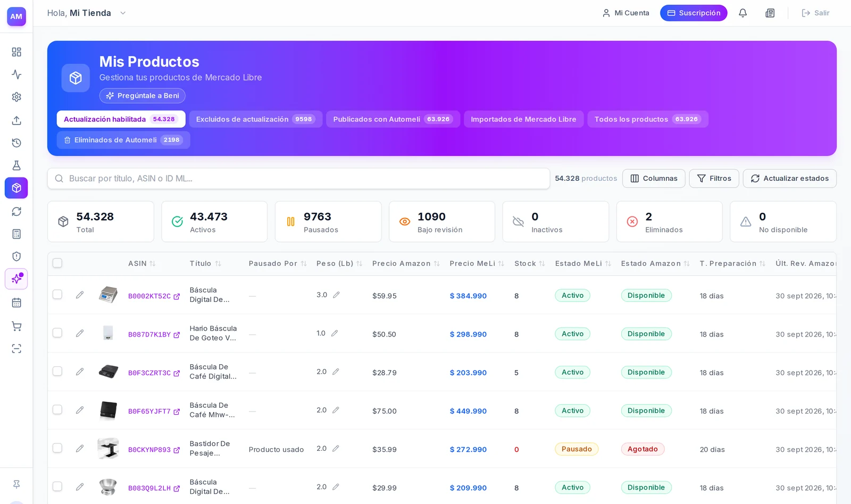Image resolution: width=851 pixels, height=504 pixels.
Task: Open thumbnail of Bastidor De Pesaje product
Action: coord(109,449)
